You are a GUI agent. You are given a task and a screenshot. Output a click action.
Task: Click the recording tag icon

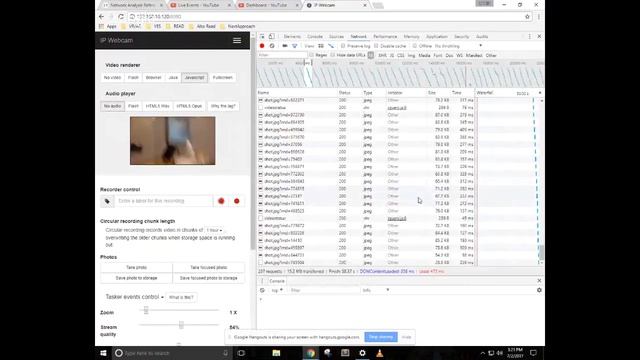tap(107, 201)
